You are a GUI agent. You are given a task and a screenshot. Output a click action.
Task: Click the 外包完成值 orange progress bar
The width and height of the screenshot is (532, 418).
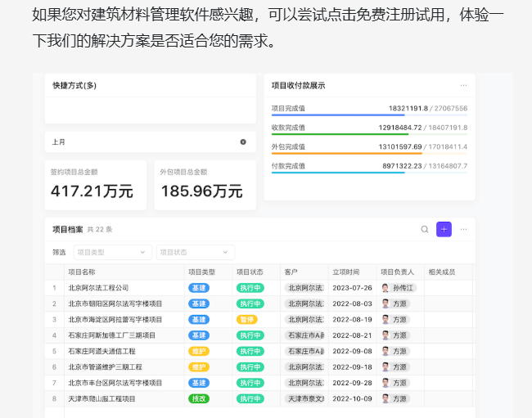click(x=369, y=154)
